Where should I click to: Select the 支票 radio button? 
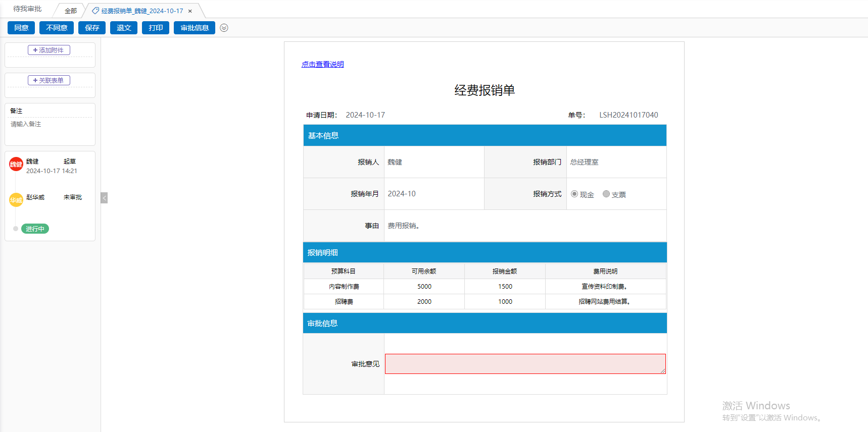[606, 194]
